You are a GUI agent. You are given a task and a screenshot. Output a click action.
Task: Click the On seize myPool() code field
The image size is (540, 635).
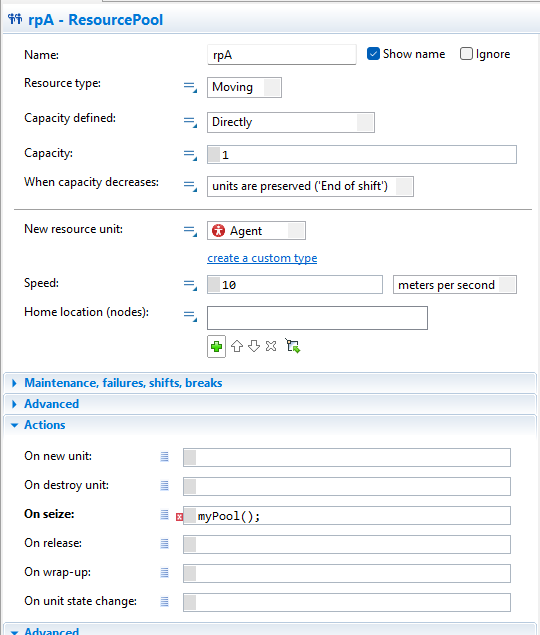click(x=347, y=516)
